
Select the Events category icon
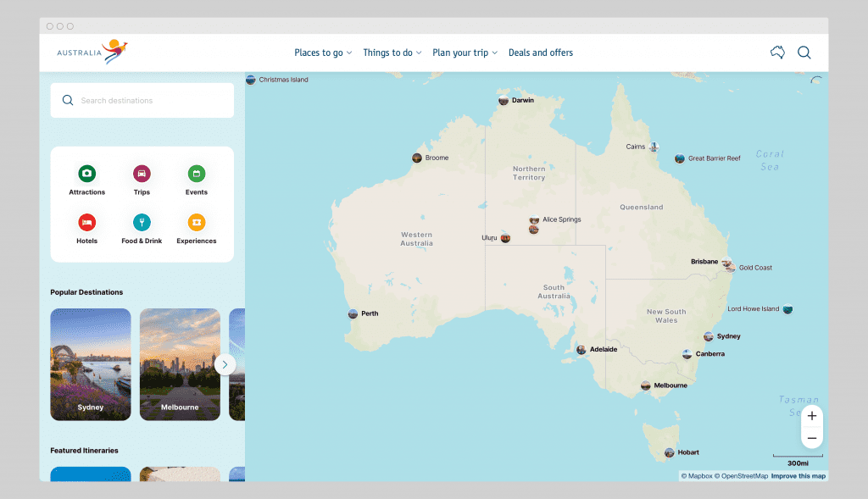point(196,173)
